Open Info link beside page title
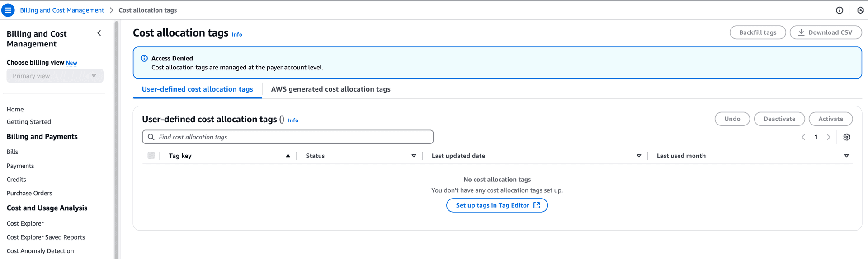The width and height of the screenshot is (868, 259). [x=237, y=34]
